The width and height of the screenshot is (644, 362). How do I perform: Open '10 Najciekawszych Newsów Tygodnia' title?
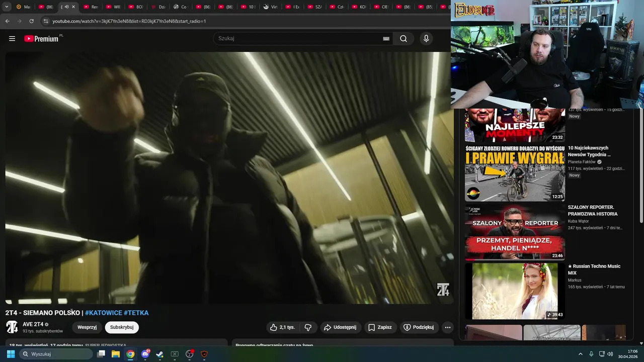589,151
